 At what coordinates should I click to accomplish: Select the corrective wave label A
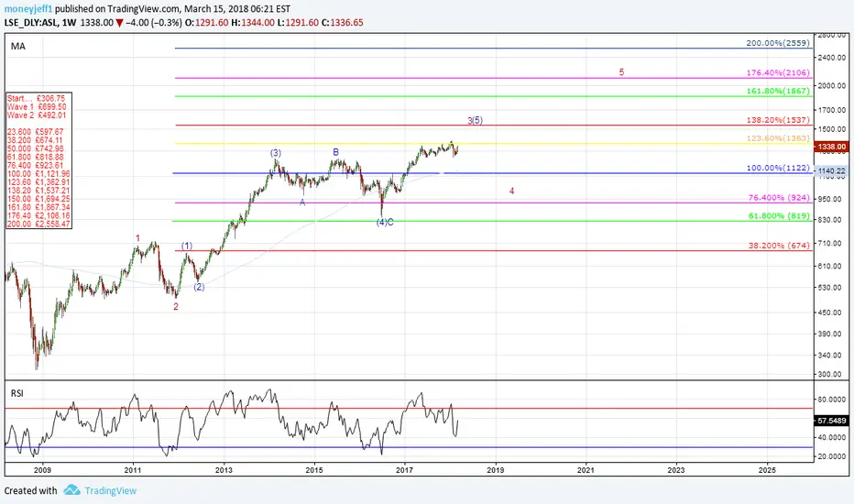[302, 203]
